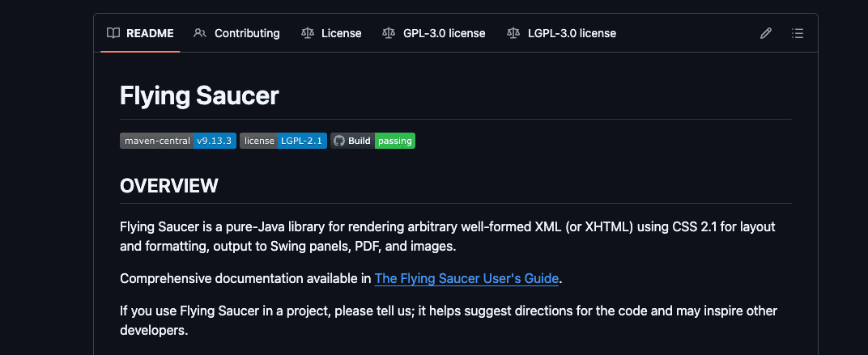Screen dimensions: 868x355
Task: Open The Flying Saucer User's Guide link
Action: point(466,278)
